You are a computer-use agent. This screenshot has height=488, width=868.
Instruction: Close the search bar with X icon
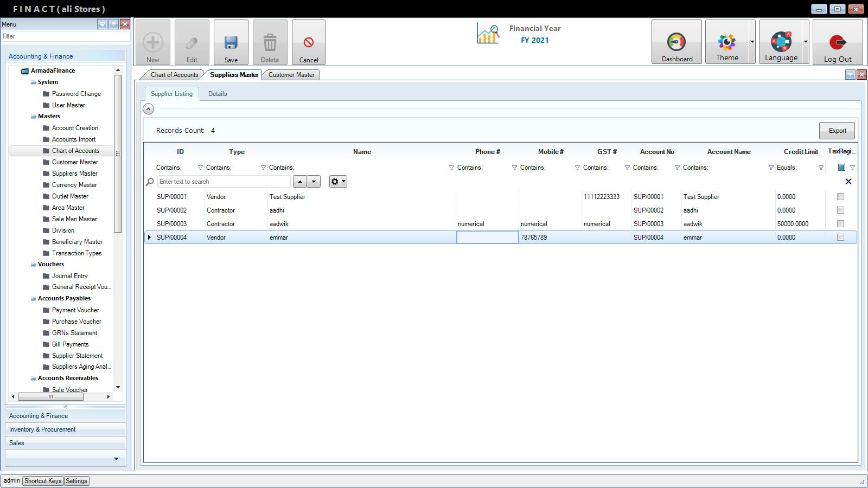click(848, 182)
